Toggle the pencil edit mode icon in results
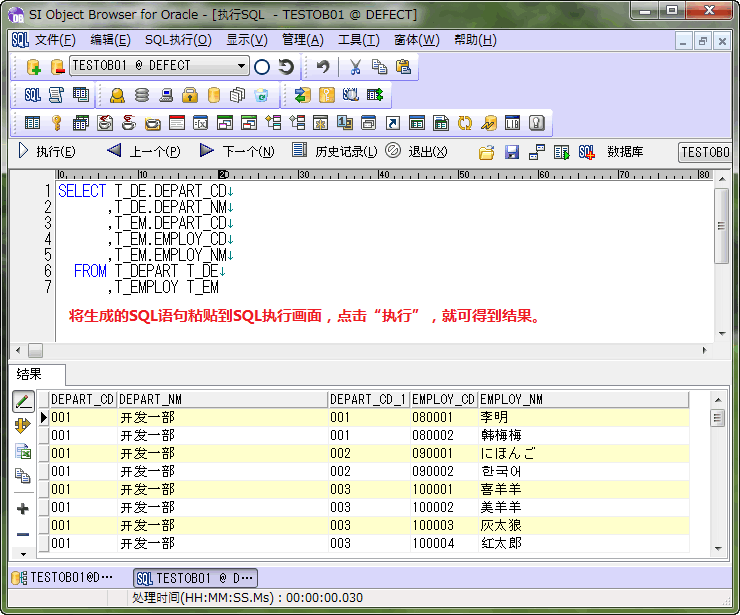This screenshot has height=615, width=740. tap(23, 402)
